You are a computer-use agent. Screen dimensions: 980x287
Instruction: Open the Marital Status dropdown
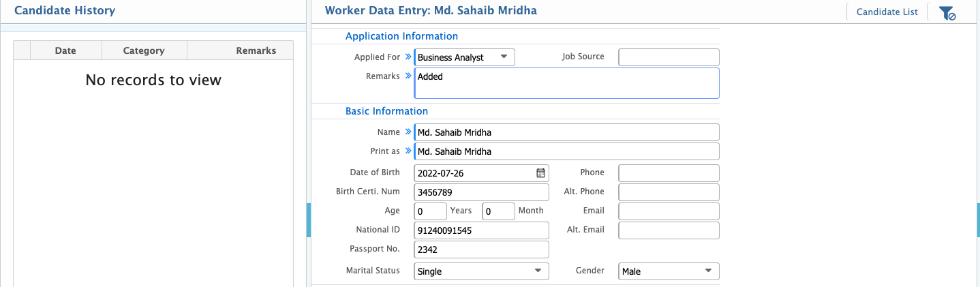pos(538,271)
